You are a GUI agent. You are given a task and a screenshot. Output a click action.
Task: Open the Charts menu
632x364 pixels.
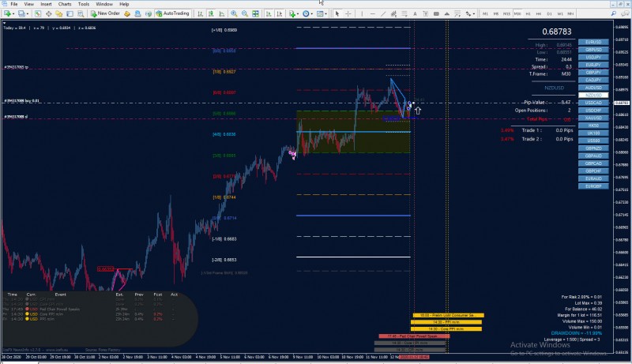click(65, 4)
